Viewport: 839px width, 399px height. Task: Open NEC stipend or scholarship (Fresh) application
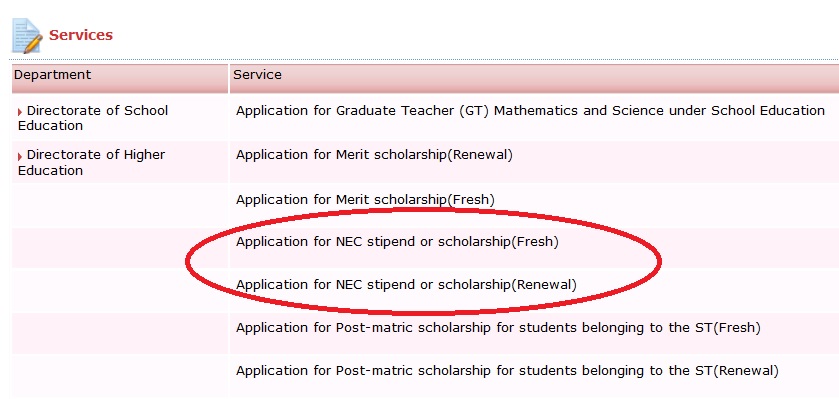pyautogui.click(x=397, y=242)
